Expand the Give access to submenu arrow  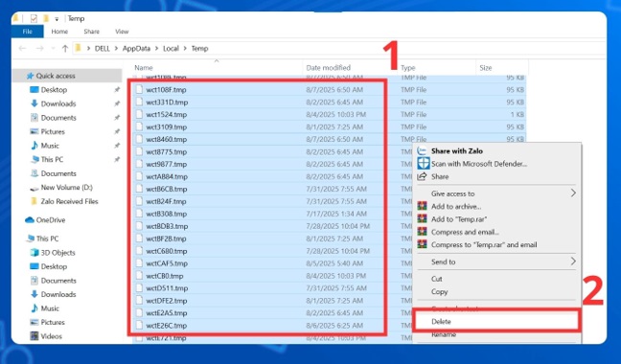(573, 193)
